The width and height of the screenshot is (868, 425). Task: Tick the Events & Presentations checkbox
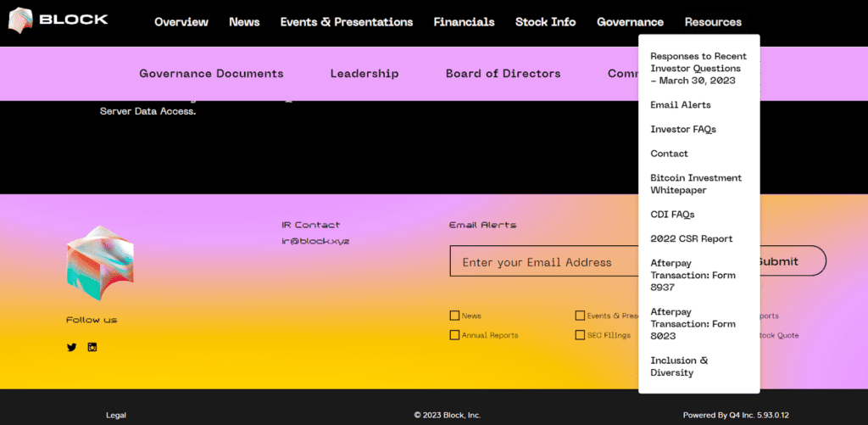(x=580, y=316)
